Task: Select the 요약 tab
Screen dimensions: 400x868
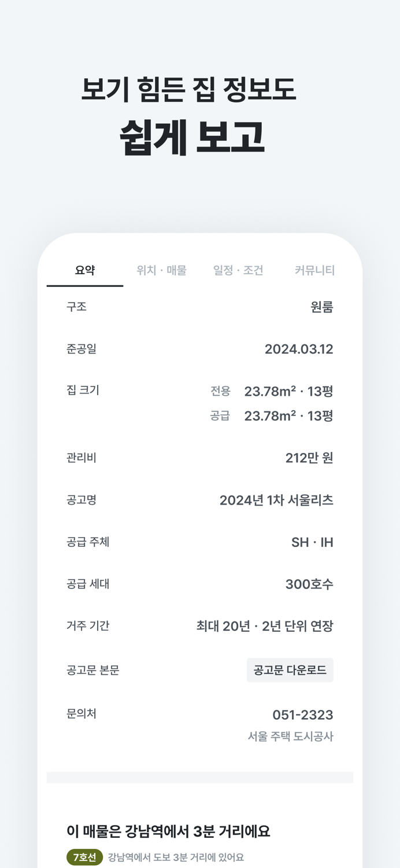Action: [84, 269]
